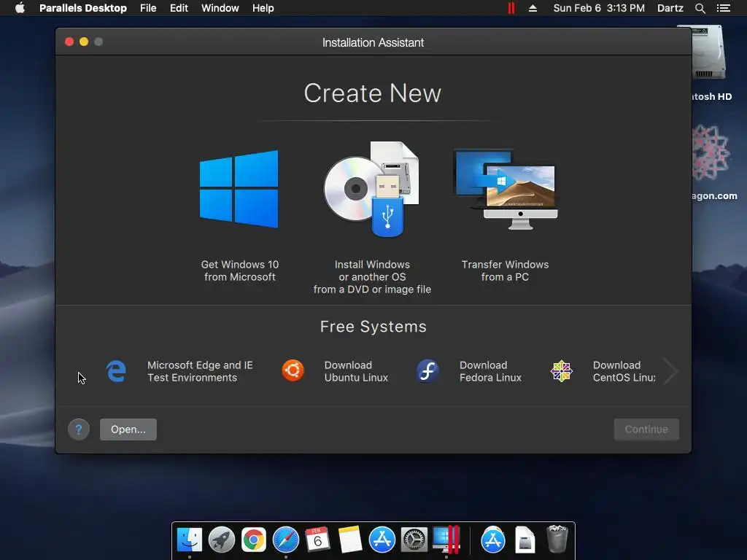The height and width of the screenshot is (560, 747).
Task: Click 'Install Windows or another OS' caption
Action: (x=372, y=276)
